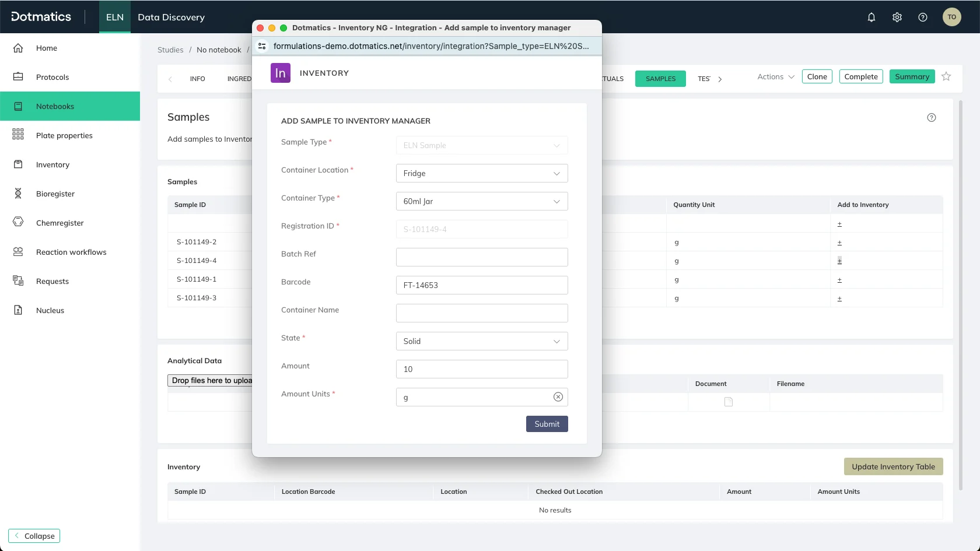Click the Batch Ref input field
Viewport: 980px width, 551px height.
pyautogui.click(x=482, y=257)
